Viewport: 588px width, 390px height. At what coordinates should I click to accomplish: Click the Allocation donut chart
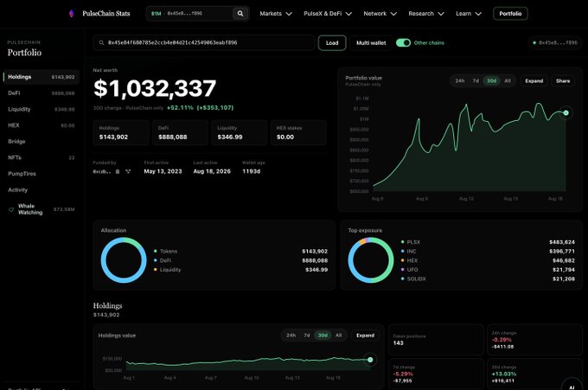click(x=124, y=260)
